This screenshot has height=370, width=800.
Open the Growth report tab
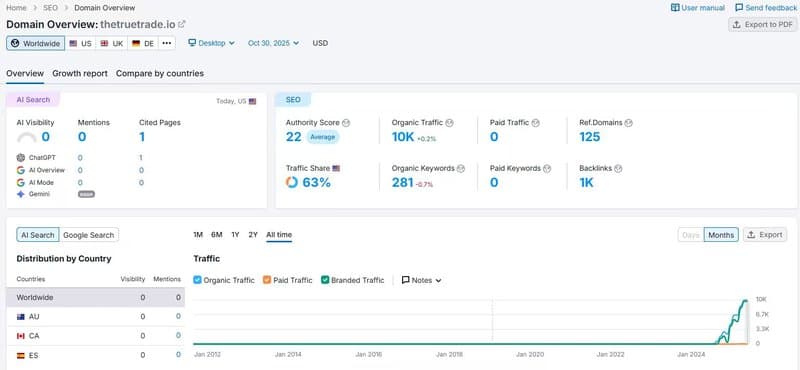(80, 73)
